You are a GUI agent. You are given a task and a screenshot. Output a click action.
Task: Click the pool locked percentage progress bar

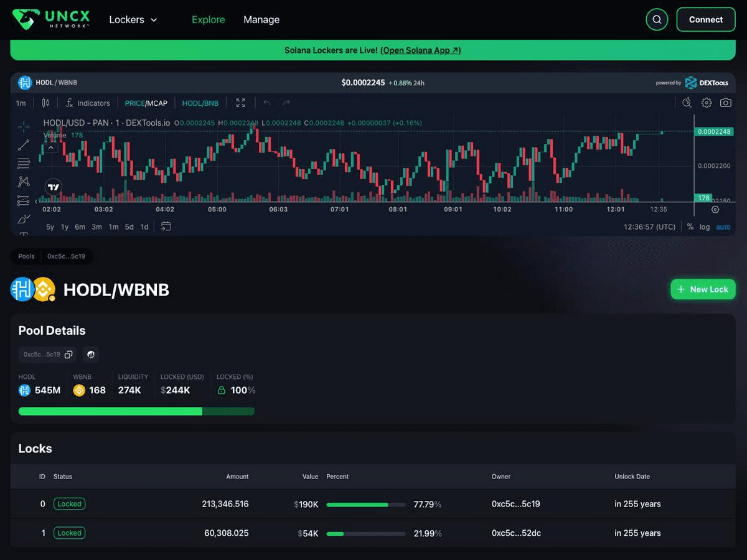[136, 411]
